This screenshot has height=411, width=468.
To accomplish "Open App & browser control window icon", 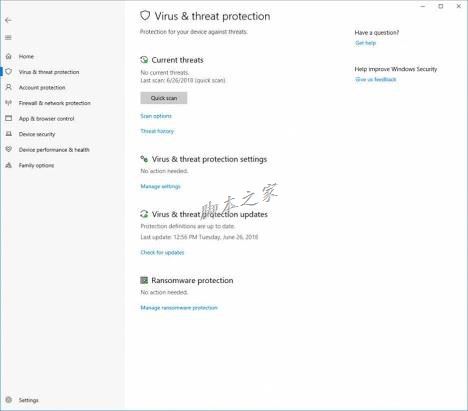I will coord(9,118).
